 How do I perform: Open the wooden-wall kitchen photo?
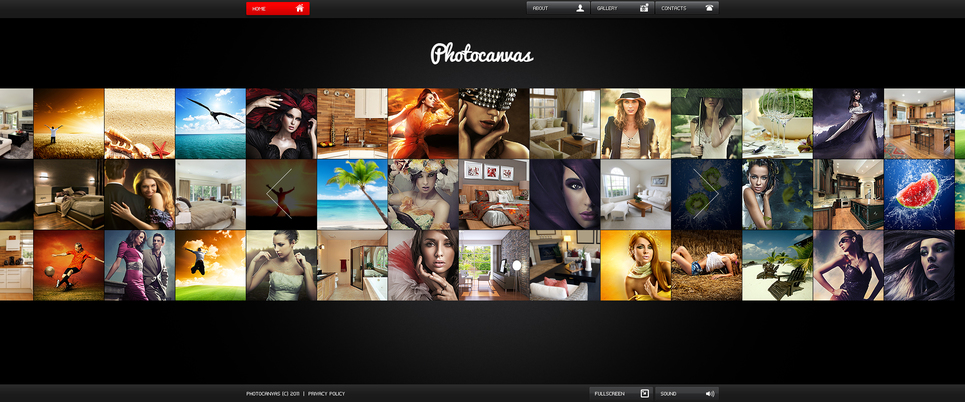[x=352, y=124]
